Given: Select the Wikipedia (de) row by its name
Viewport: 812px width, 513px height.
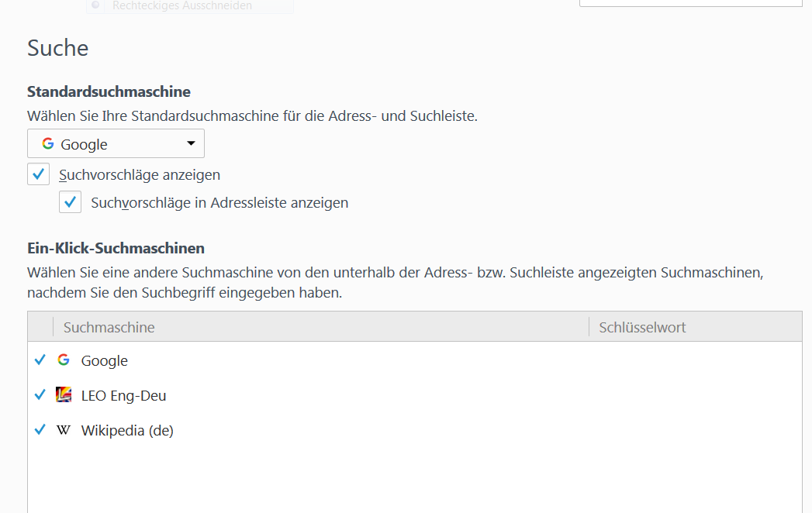Looking at the screenshot, I should tap(127, 430).
